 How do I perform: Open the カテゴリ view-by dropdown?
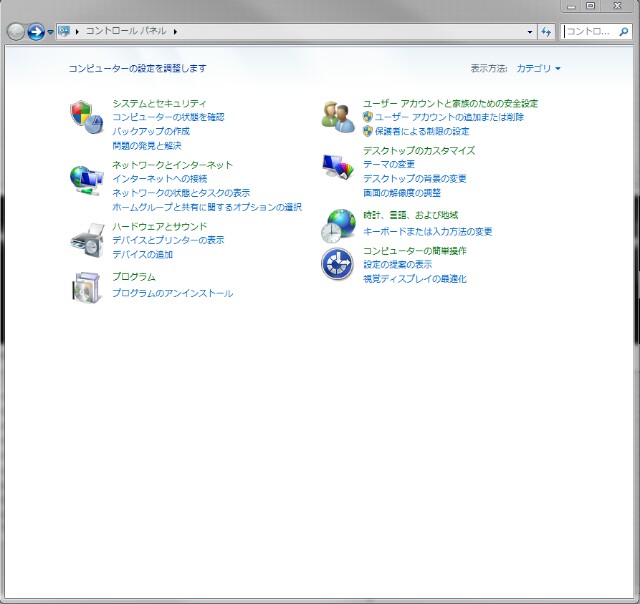(x=539, y=68)
